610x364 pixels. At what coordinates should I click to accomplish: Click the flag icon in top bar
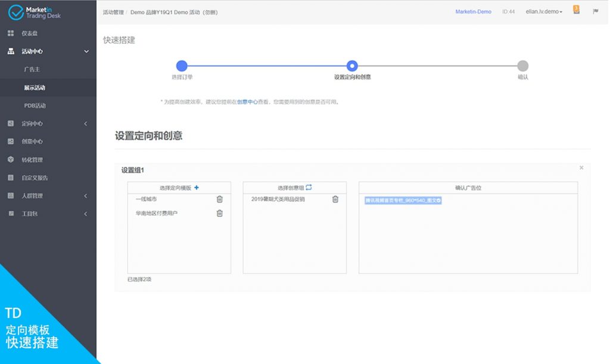(x=595, y=11)
